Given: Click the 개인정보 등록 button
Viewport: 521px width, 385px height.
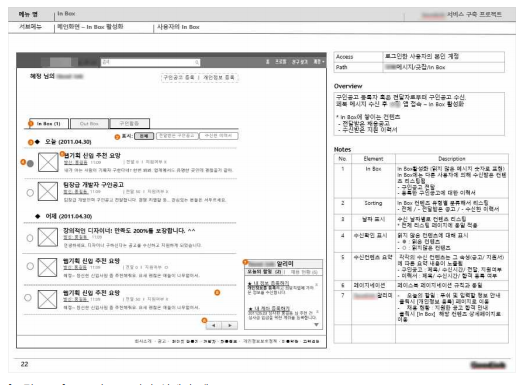Looking at the screenshot, I should click(219, 77).
